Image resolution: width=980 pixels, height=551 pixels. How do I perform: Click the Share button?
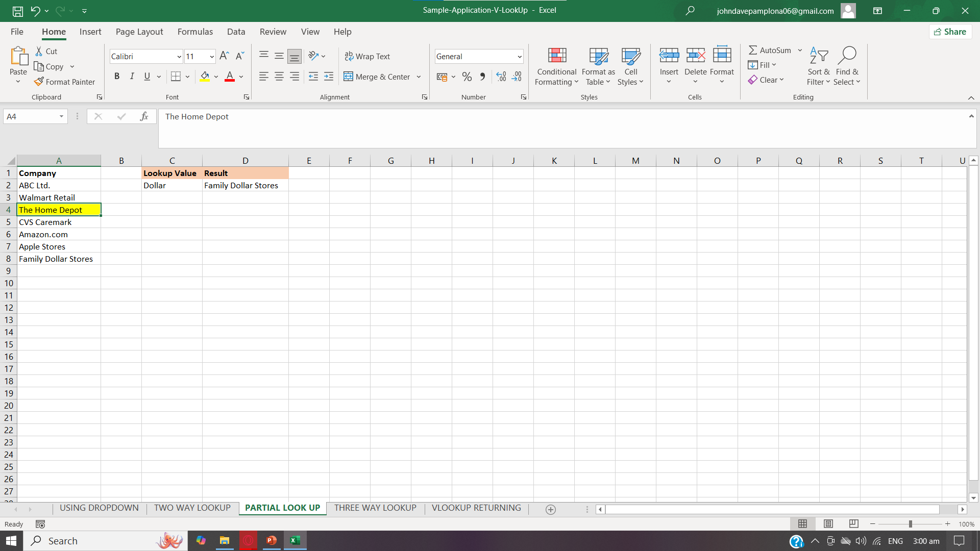(x=950, y=32)
